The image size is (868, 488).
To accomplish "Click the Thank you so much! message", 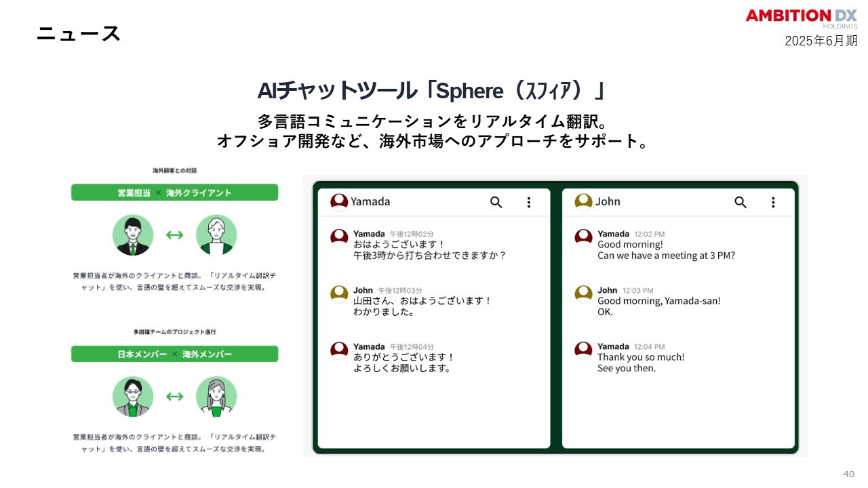I will pos(641,357).
